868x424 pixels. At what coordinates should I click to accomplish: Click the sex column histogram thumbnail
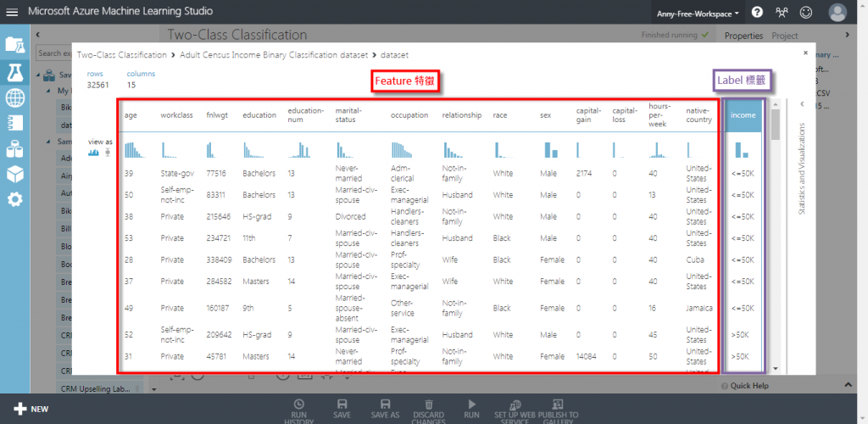pyautogui.click(x=551, y=149)
